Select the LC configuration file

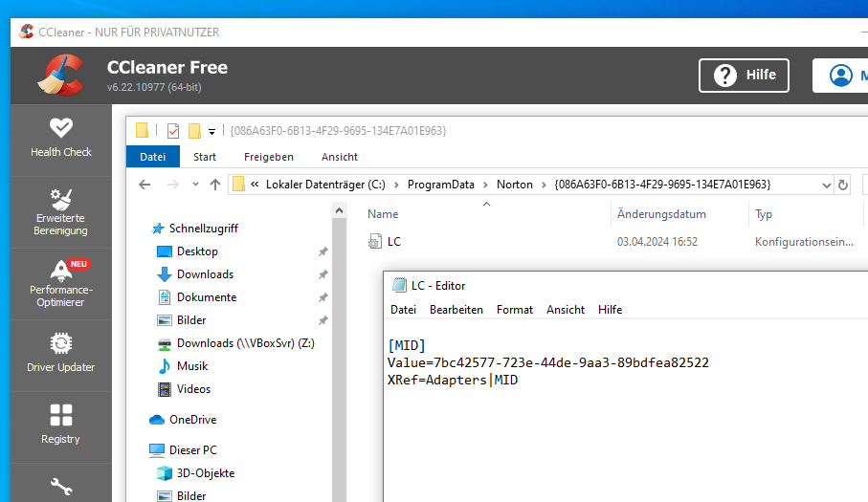click(x=393, y=242)
